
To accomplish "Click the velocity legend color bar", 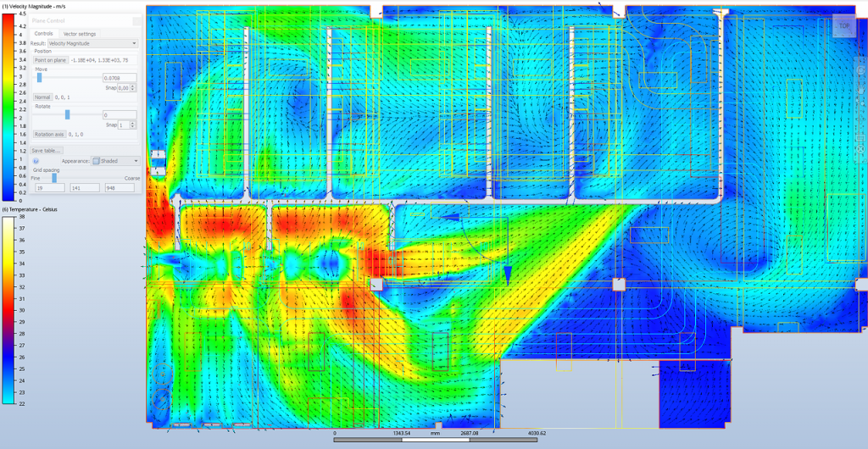I will click(x=9, y=106).
